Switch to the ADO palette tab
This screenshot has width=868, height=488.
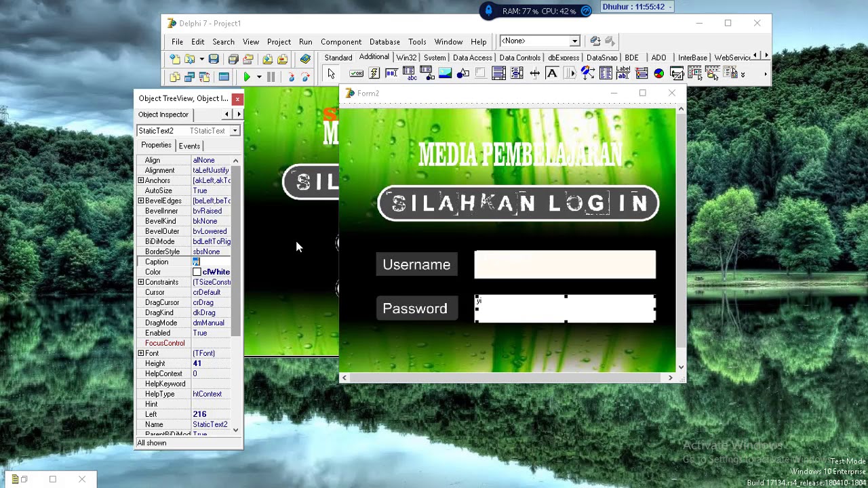coord(658,58)
